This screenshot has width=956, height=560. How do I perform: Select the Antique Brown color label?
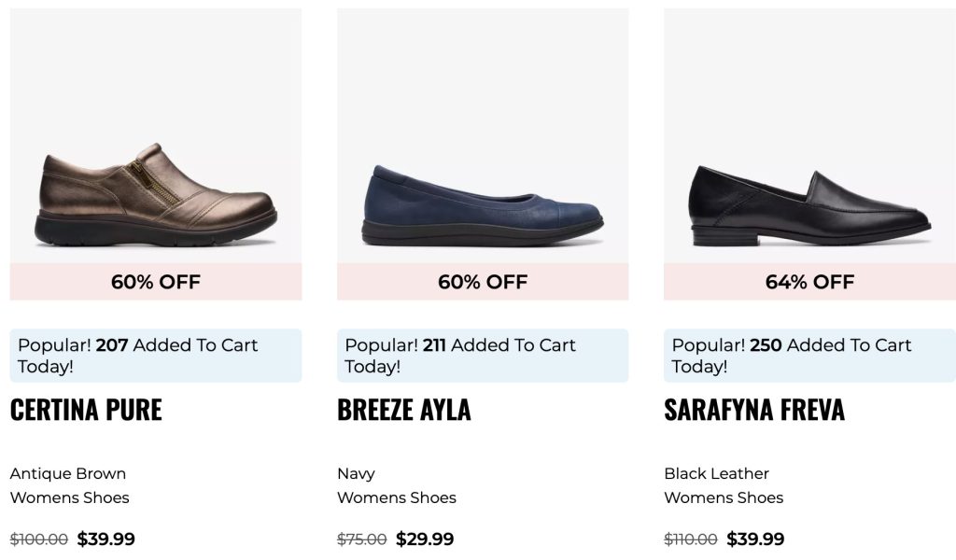(x=68, y=473)
